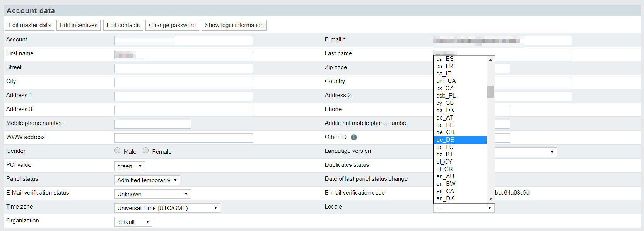Choose de_AT in locale list

pos(460,118)
